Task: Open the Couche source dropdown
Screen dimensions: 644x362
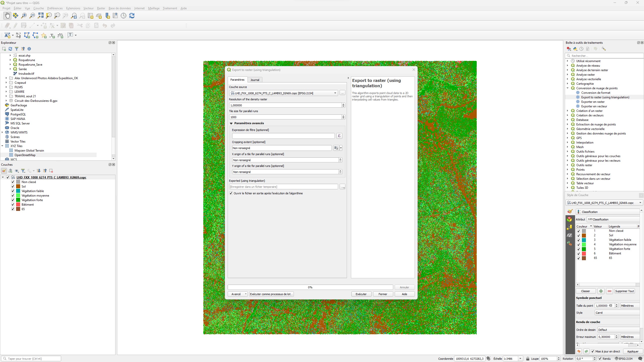Action: pyautogui.click(x=335, y=93)
